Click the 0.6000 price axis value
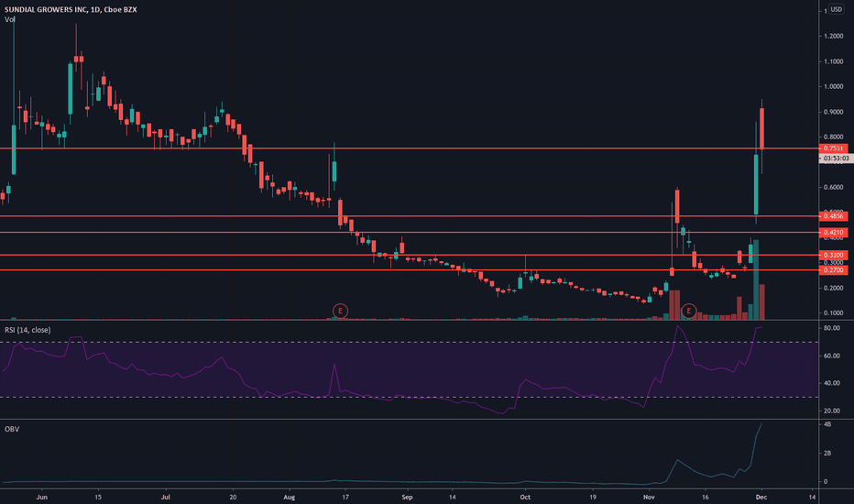 [834, 188]
